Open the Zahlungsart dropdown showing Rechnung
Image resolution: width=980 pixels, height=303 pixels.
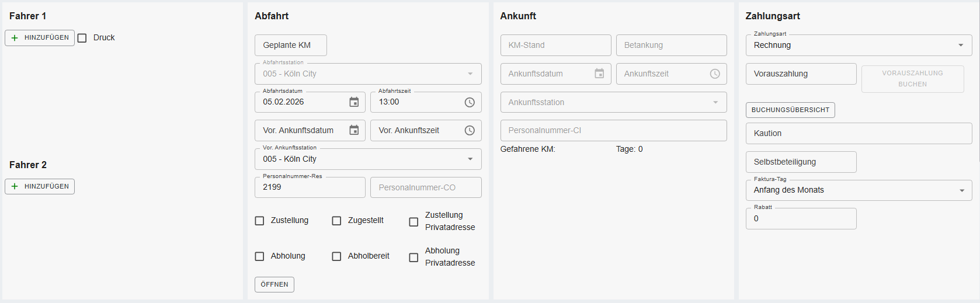[961, 45]
